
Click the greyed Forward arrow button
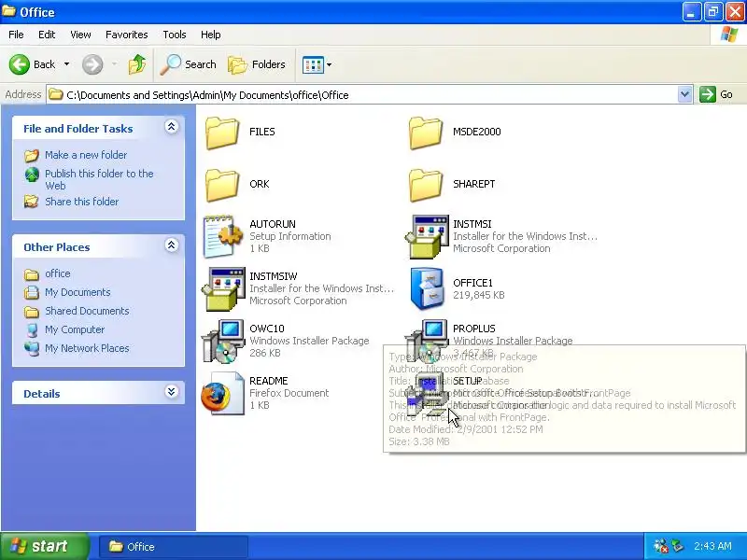tap(92, 64)
